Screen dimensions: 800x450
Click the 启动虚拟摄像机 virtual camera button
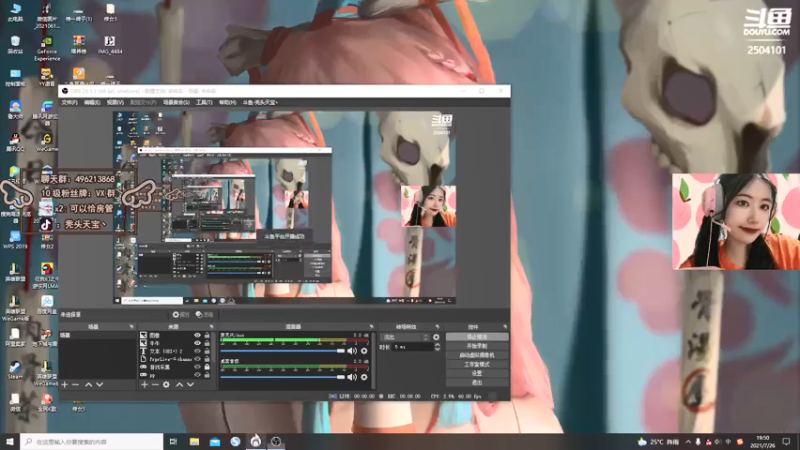[477, 355]
